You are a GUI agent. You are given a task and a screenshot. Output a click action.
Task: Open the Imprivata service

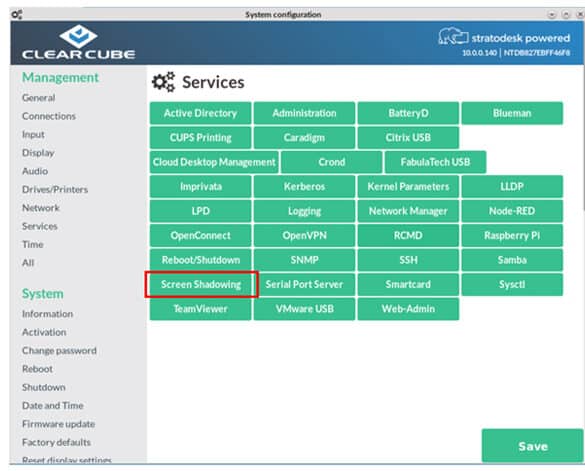click(x=200, y=187)
